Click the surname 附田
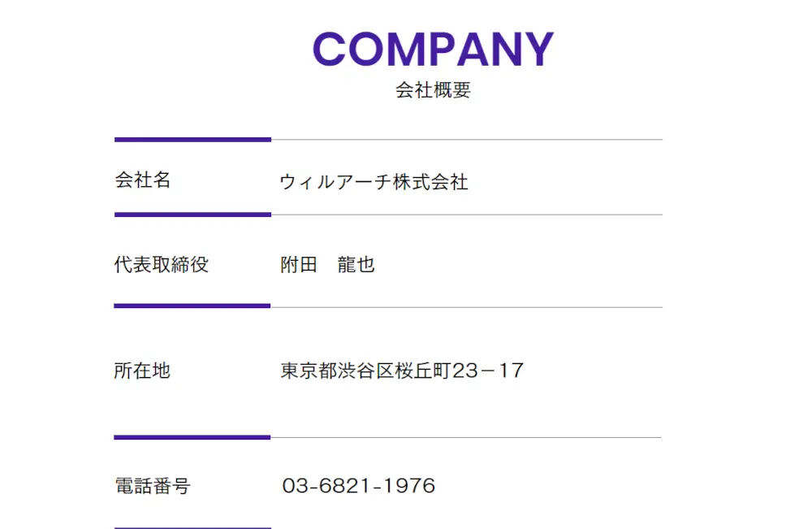Viewport: 812px width, 529px height. pos(298,265)
